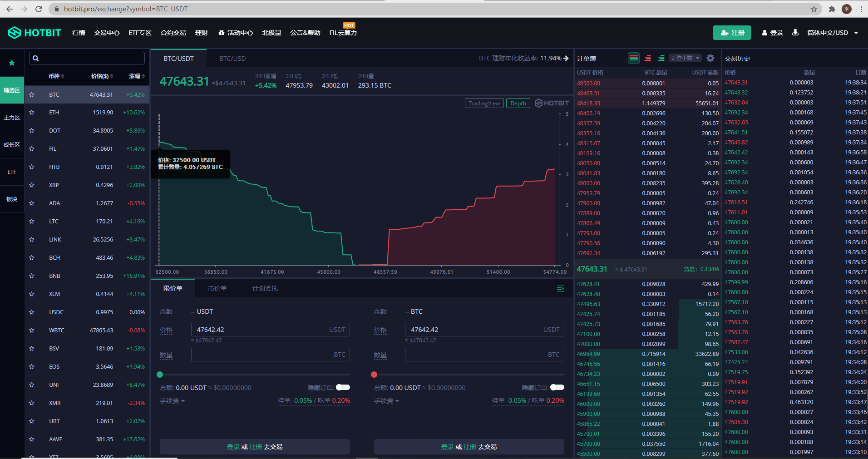Adjust the green buy amount slider handle
Image resolution: width=868 pixels, height=459 pixels.
pos(160,375)
